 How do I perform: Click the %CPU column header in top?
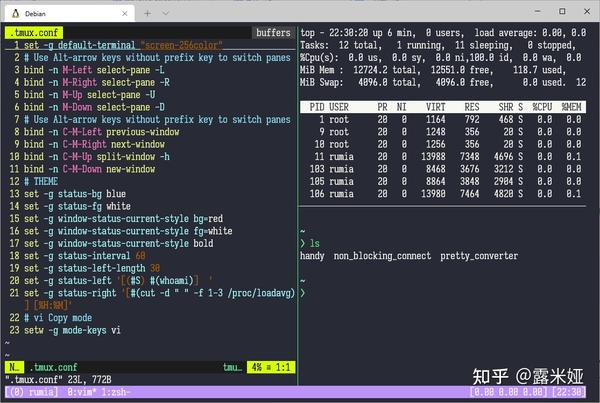click(542, 107)
